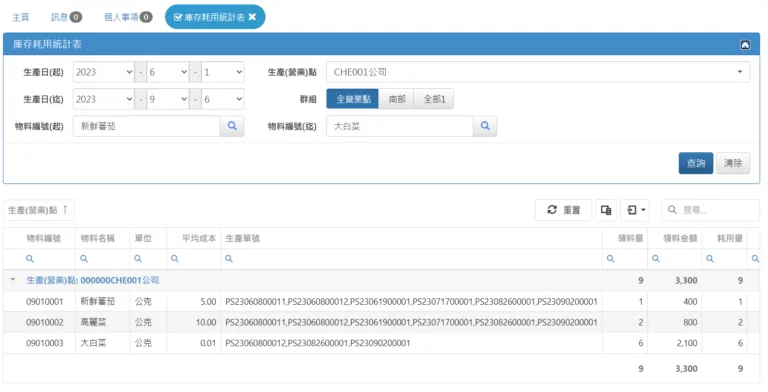Open start month dropdown 6
Image resolution: width=768 pixels, height=392 pixels.
pyautogui.click(x=168, y=72)
